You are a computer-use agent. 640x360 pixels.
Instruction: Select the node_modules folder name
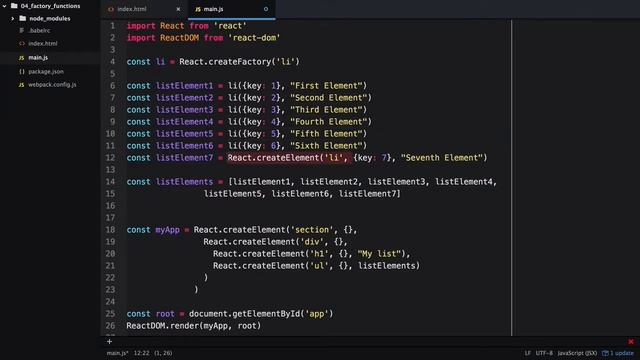click(50, 18)
